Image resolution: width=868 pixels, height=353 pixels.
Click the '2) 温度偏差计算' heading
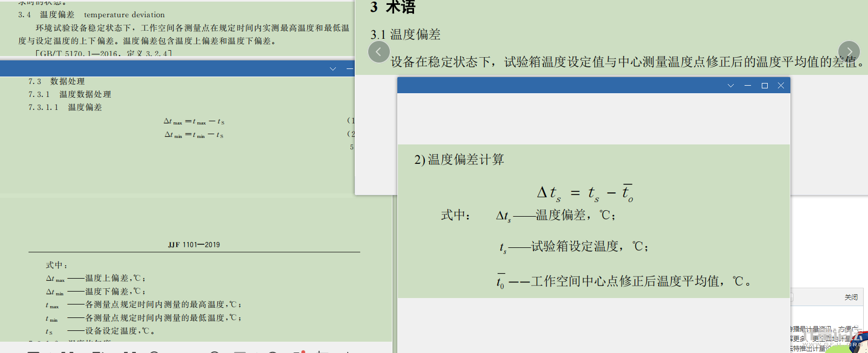(459, 160)
